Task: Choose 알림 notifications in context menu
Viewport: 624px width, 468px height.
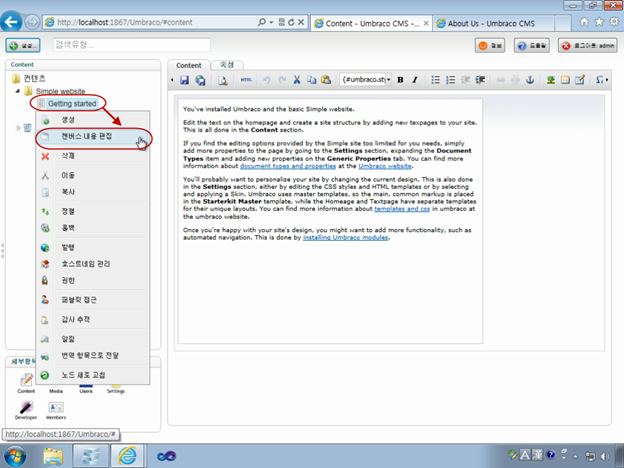Action: 93,339
